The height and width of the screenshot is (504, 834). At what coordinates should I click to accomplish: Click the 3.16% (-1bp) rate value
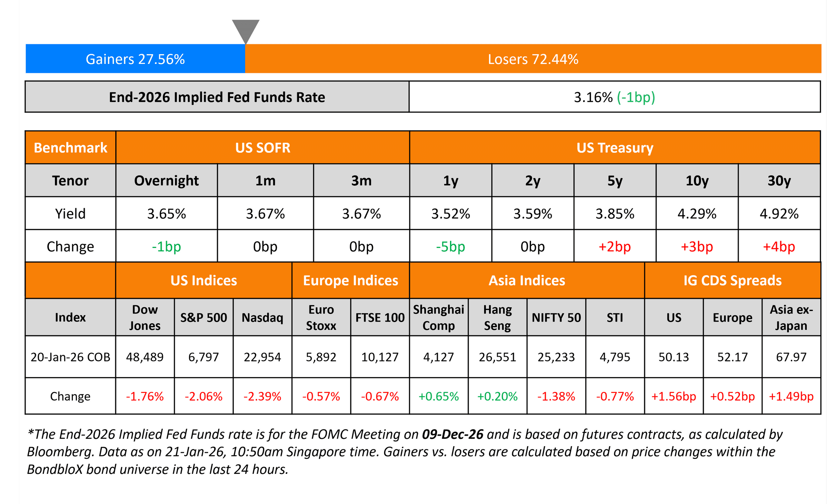(x=614, y=97)
